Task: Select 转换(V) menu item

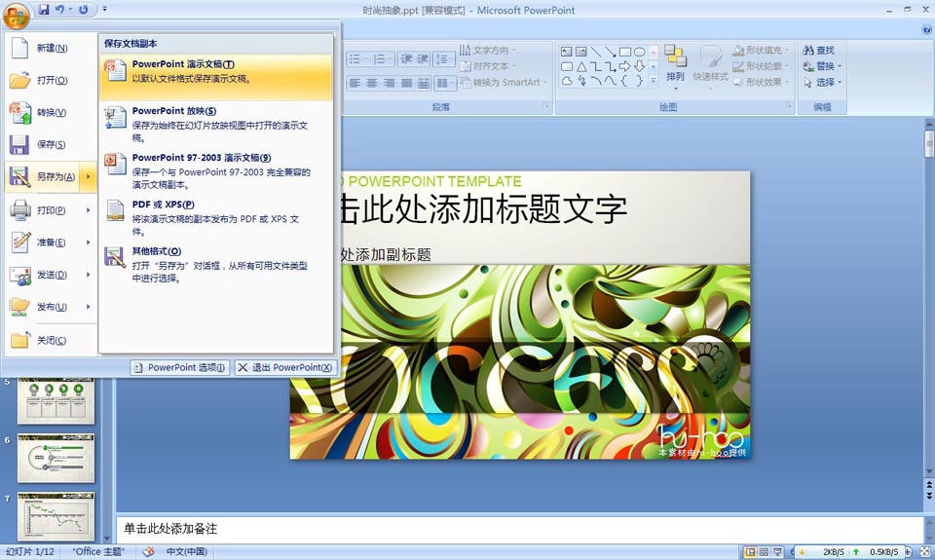Action: (51, 113)
